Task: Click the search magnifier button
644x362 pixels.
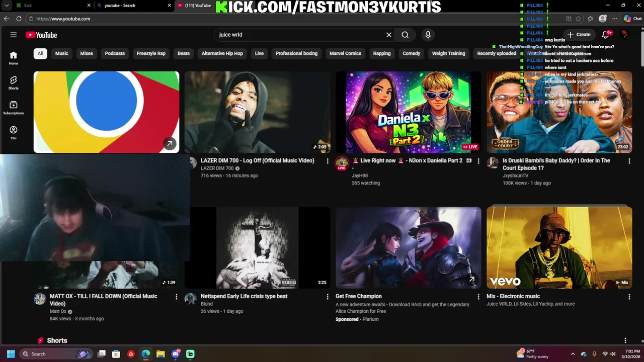Action: (405, 35)
